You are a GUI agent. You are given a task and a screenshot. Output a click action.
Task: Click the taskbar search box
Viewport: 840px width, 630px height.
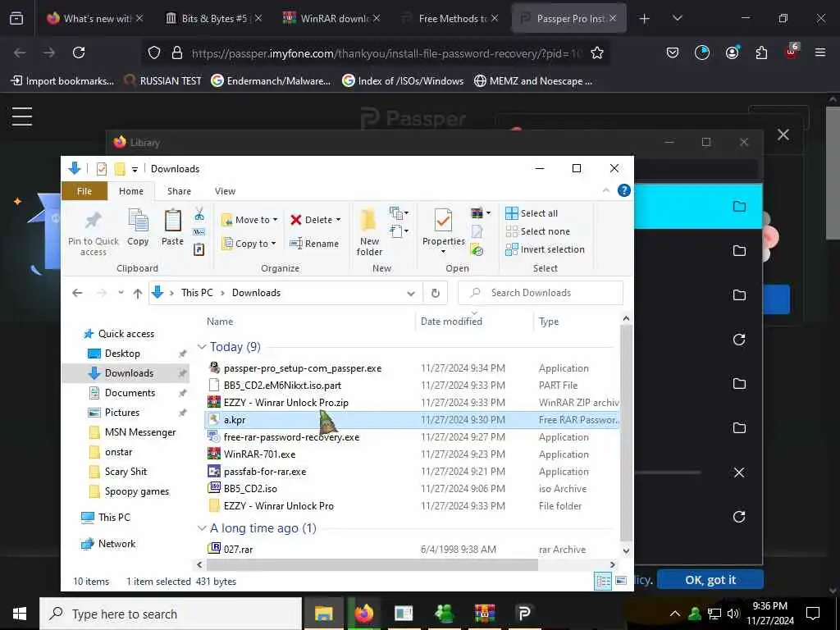tap(171, 614)
